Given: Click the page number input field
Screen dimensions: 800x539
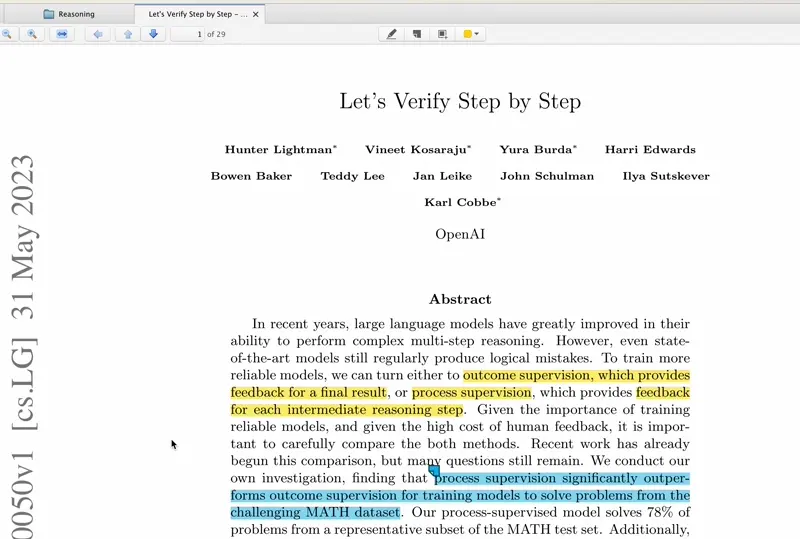Looking at the screenshot, I should [x=187, y=34].
